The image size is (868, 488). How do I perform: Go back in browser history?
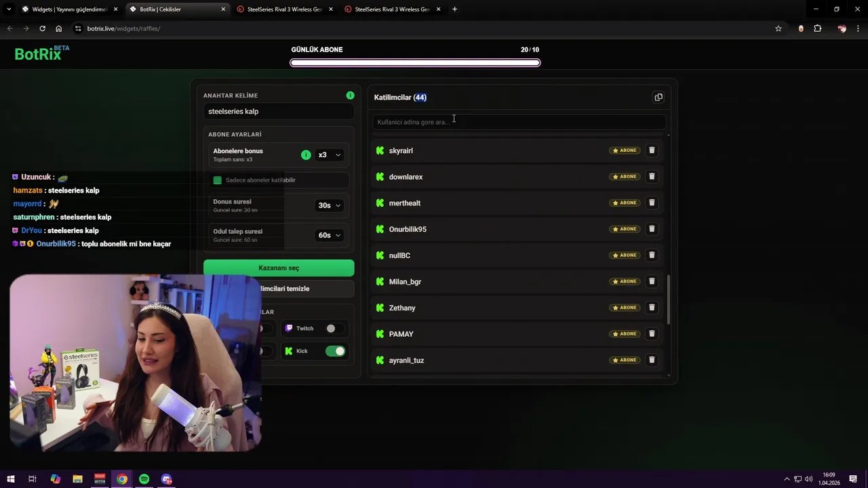point(9,28)
